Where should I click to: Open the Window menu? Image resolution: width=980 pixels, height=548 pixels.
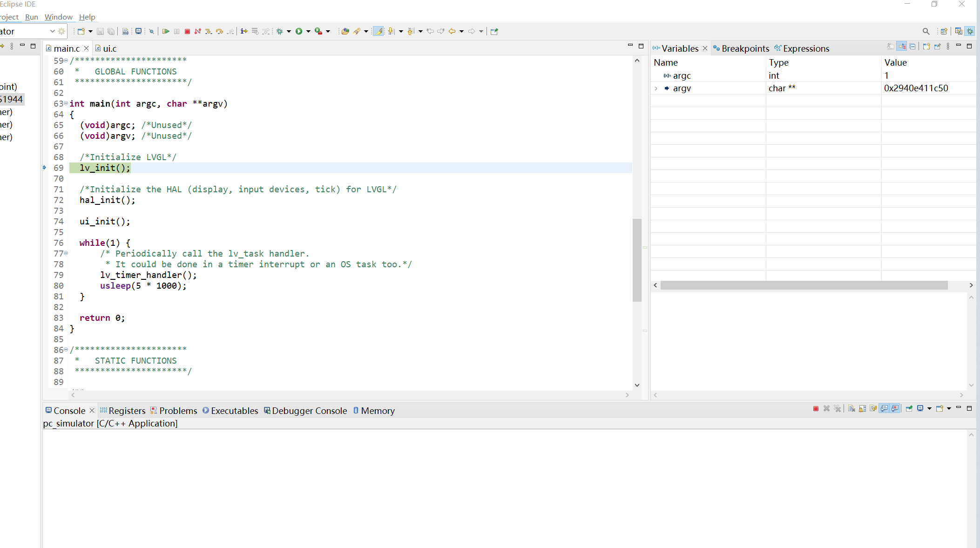58,17
